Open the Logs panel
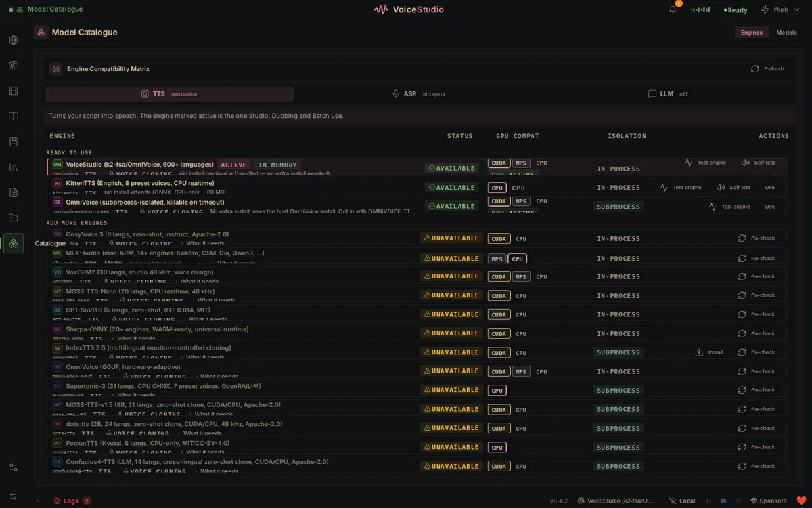The width and height of the screenshot is (812, 508). click(x=72, y=501)
